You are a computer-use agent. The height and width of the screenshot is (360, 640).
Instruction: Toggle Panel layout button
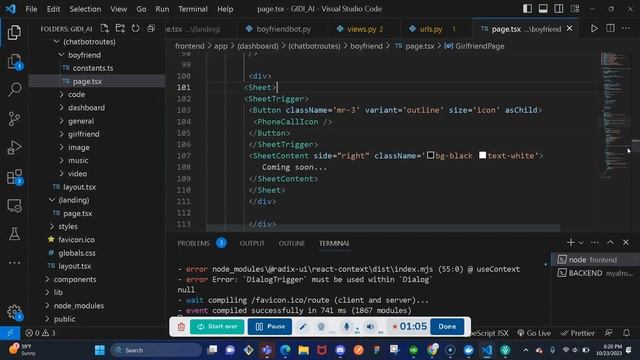point(543,9)
